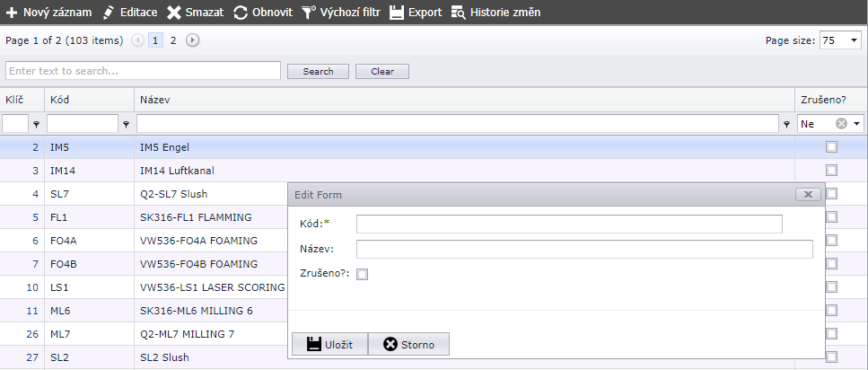The image size is (868, 370).
Task: Open Klíč column filter condition menu
Action: tap(36, 125)
